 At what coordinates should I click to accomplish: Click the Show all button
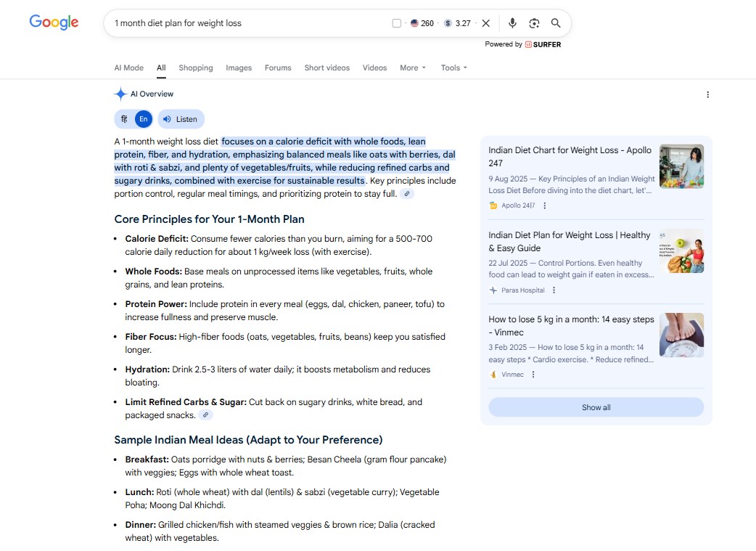[x=596, y=407]
